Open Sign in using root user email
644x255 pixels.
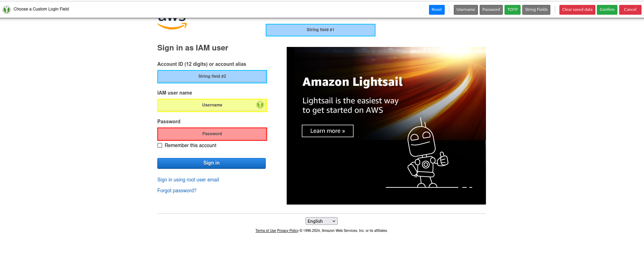pyautogui.click(x=188, y=180)
